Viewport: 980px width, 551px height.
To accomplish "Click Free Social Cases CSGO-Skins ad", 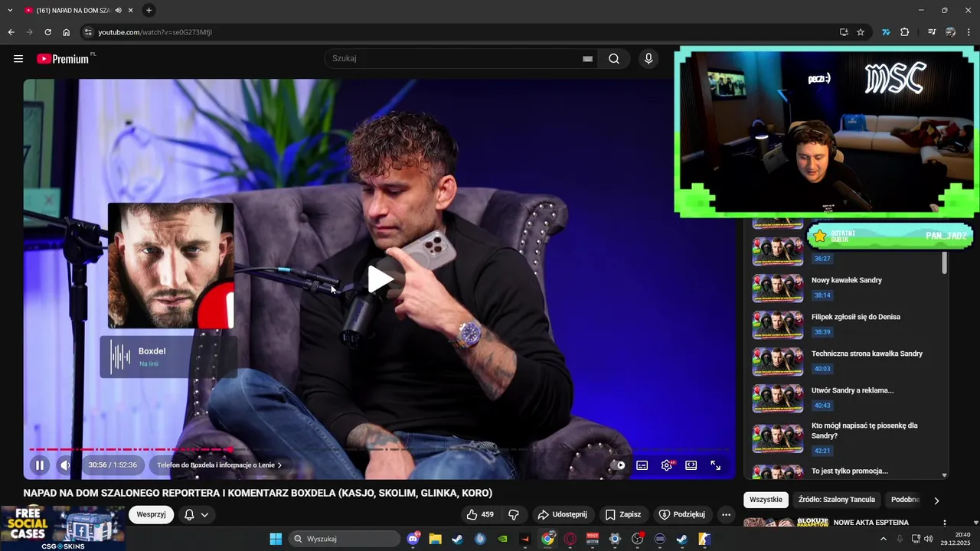I will [x=63, y=529].
